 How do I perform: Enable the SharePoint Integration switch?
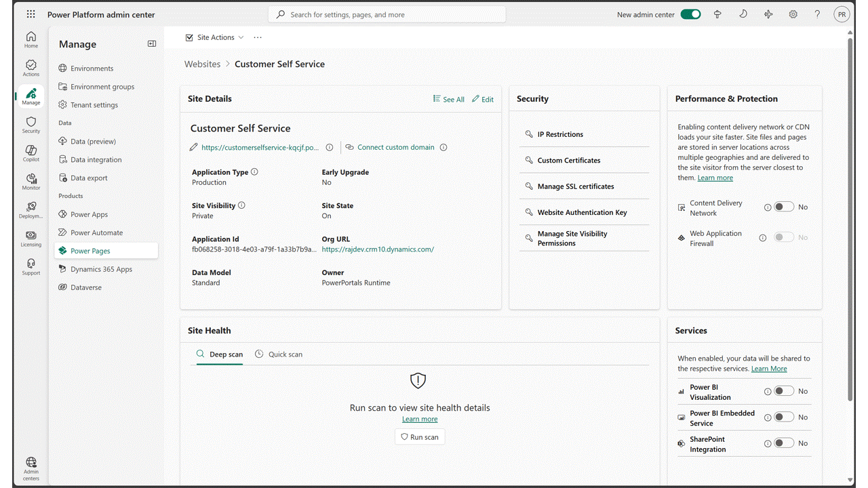coord(784,443)
